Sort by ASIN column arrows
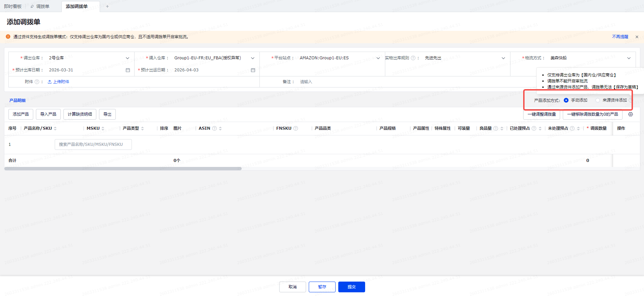The image size is (644, 296). [x=220, y=128]
